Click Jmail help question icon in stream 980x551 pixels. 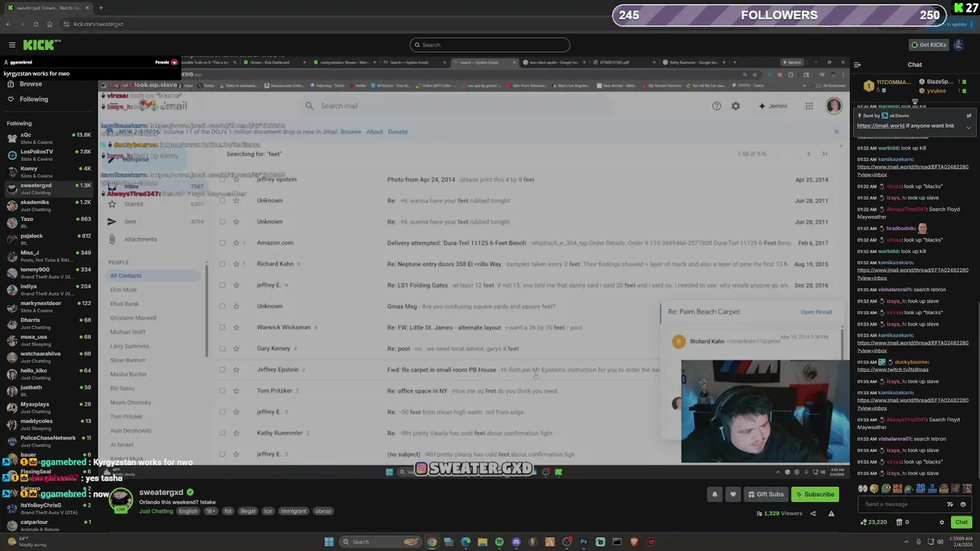coord(717,106)
